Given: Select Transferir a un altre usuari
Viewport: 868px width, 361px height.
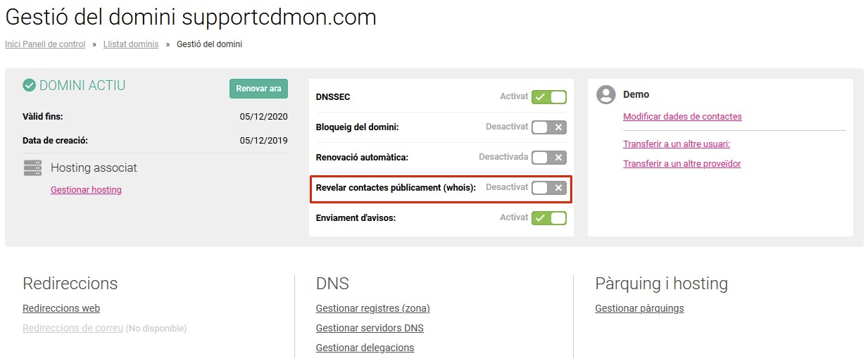Looking at the screenshot, I should pyautogui.click(x=677, y=144).
